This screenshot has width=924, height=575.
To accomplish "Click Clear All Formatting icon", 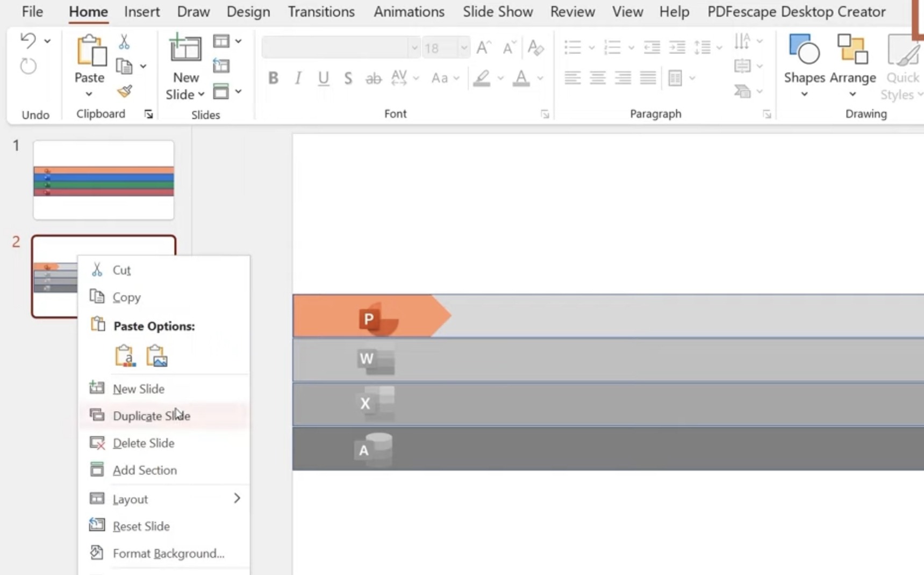I will (x=535, y=48).
